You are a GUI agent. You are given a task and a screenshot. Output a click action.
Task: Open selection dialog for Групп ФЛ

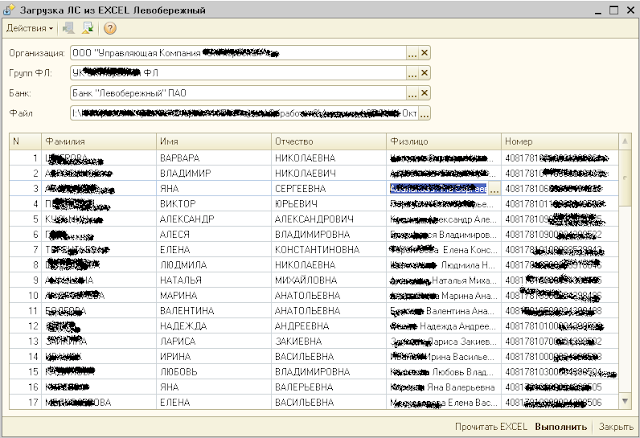point(413,73)
